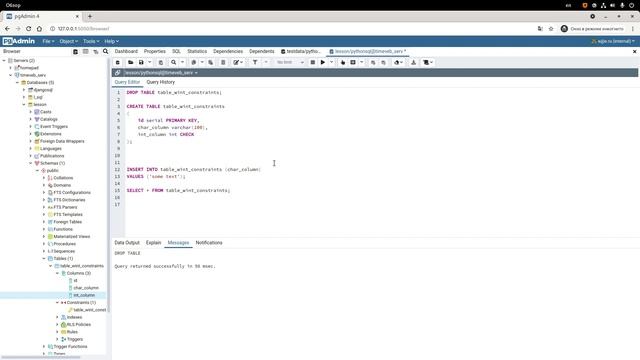Open the File menu
640x360 pixels.
pos(48,41)
